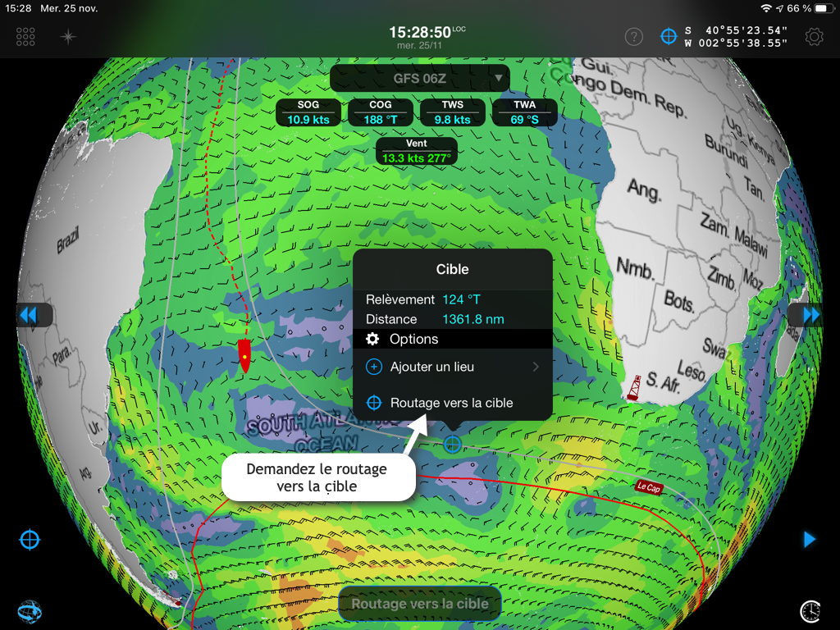The image size is (840, 630).
Task: Tap the target crosshair icon beside coordinates
Action: pyautogui.click(x=669, y=36)
